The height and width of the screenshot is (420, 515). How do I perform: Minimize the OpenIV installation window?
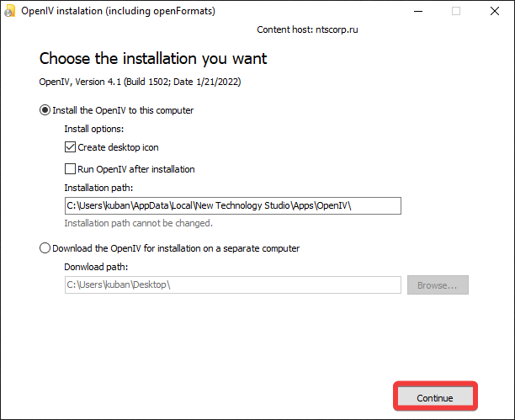[418, 11]
